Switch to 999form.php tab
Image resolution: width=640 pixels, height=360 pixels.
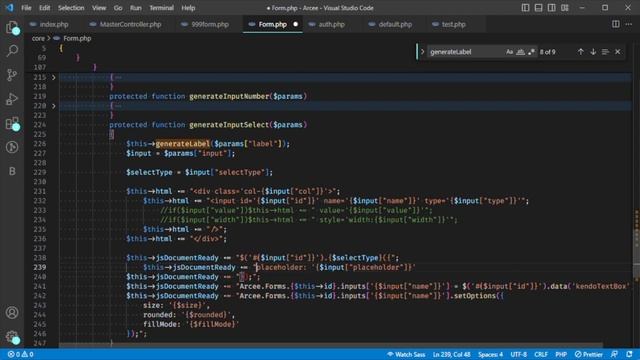[209, 24]
